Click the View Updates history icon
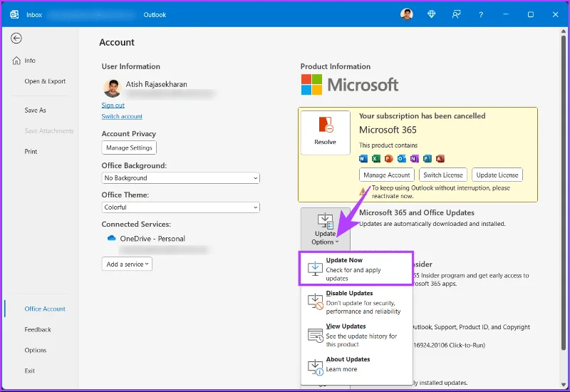 coord(315,335)
